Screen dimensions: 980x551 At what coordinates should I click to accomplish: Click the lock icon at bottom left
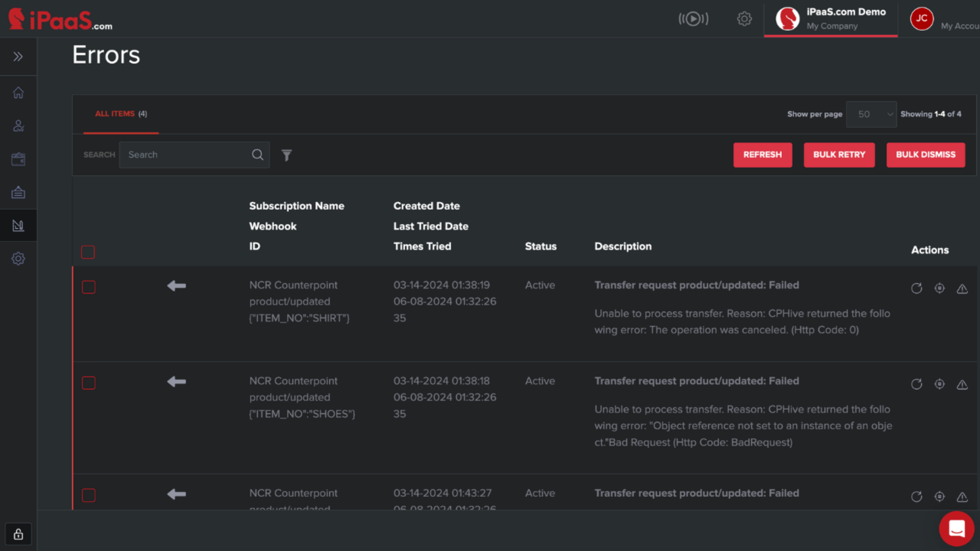pyautogui.click(x=18, y=534)
